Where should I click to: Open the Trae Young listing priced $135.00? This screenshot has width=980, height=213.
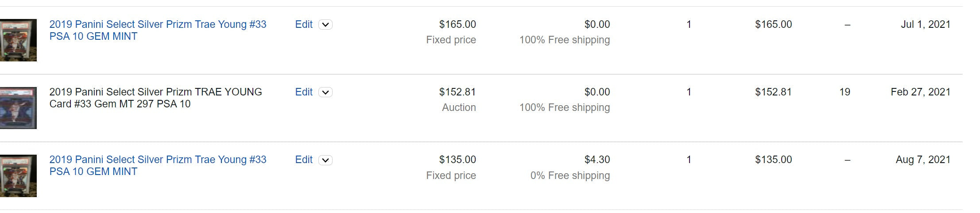pos(158,165)
